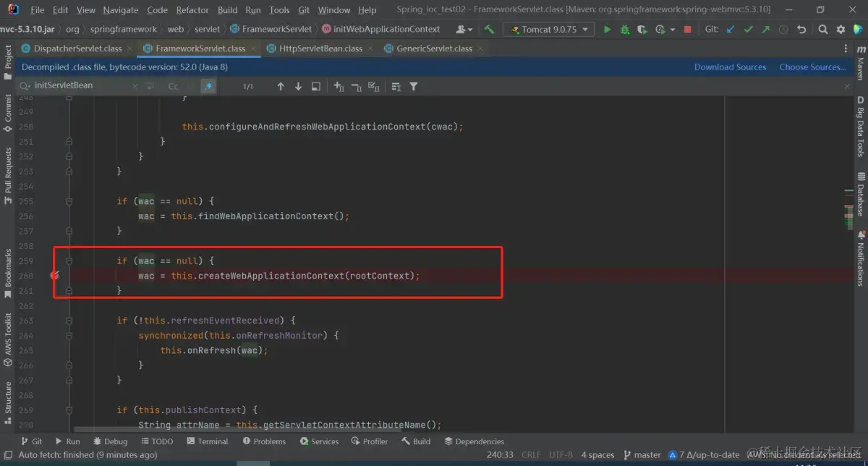
Task: Open Notifications side panel
Action: pos(861,258)
